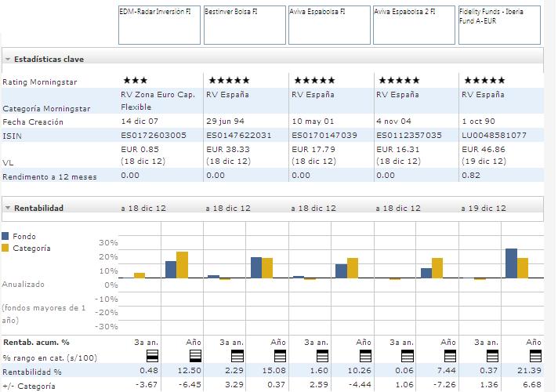Click the Rentabilidad % value 21.39
Screen dimensions: 558x392
[x=529, y=370]
